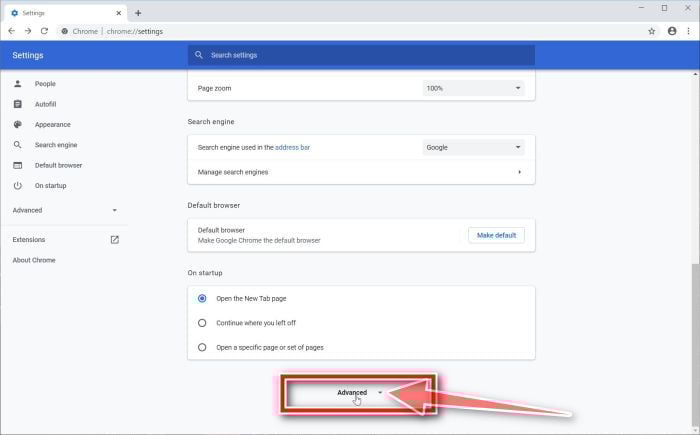Click the Default browser section heading
This screenshot has width=700, height=435.
(213, 205)
